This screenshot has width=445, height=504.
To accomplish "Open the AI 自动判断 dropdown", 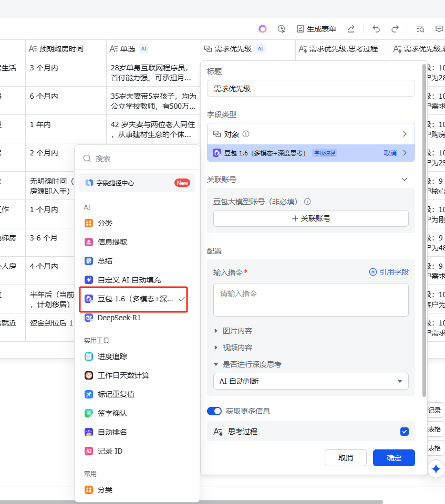I will (x=311, y=381).
